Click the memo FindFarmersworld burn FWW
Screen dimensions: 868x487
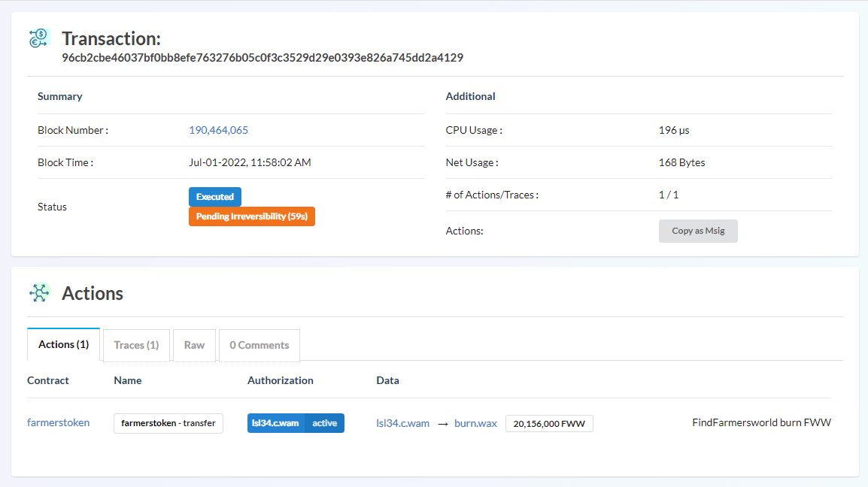click(761, 422)
